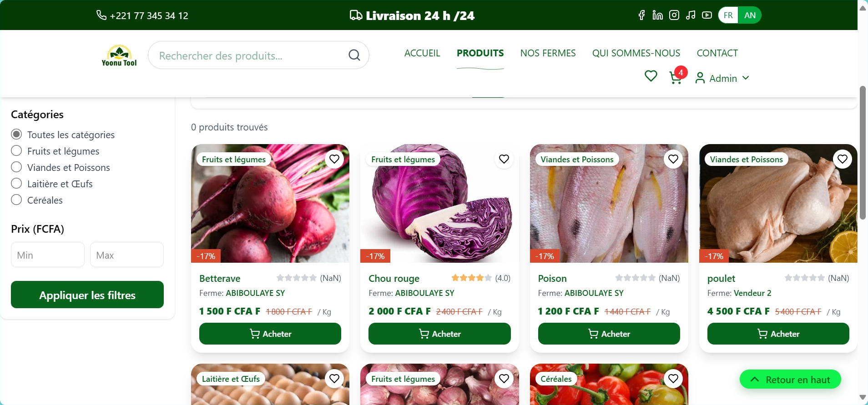Open the wishlist heart in the header
The image size is (868, 405).
tap(651, 76)
